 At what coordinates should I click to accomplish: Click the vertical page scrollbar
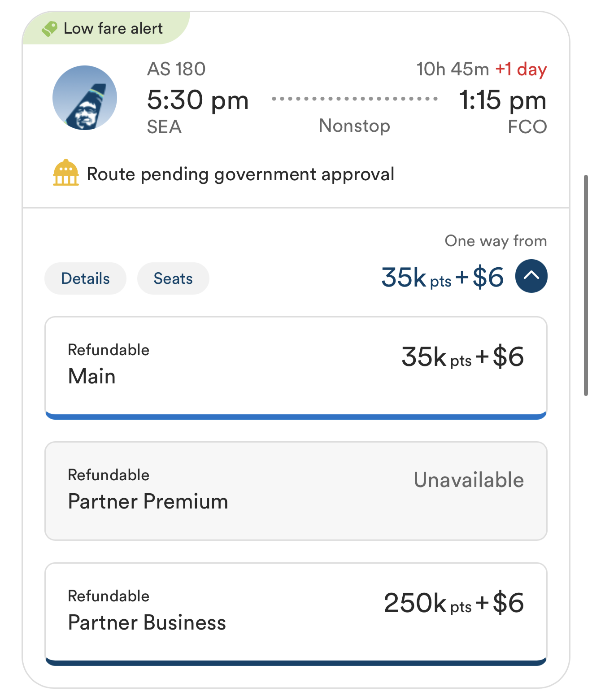586,285
